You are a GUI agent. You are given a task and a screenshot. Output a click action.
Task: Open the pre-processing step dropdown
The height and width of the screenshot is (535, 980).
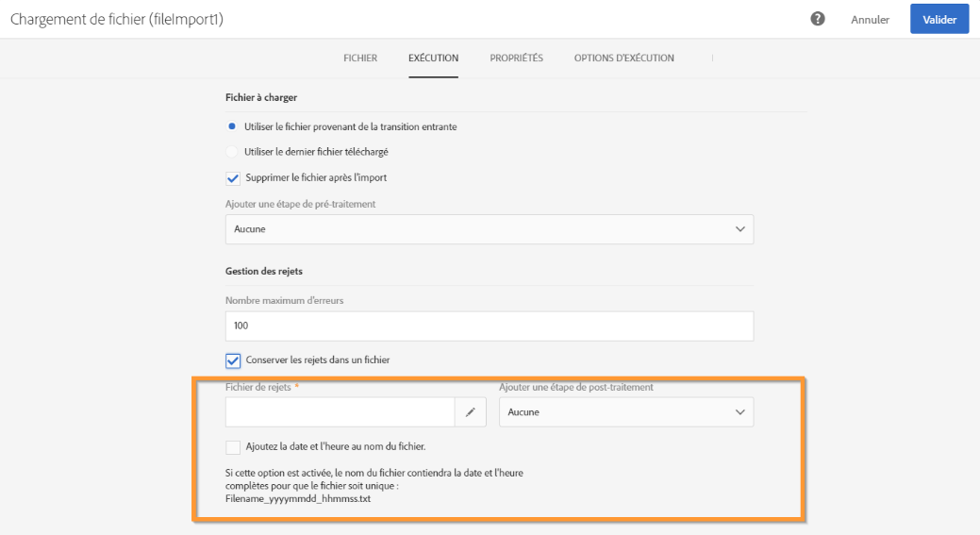tap(489, 229)
